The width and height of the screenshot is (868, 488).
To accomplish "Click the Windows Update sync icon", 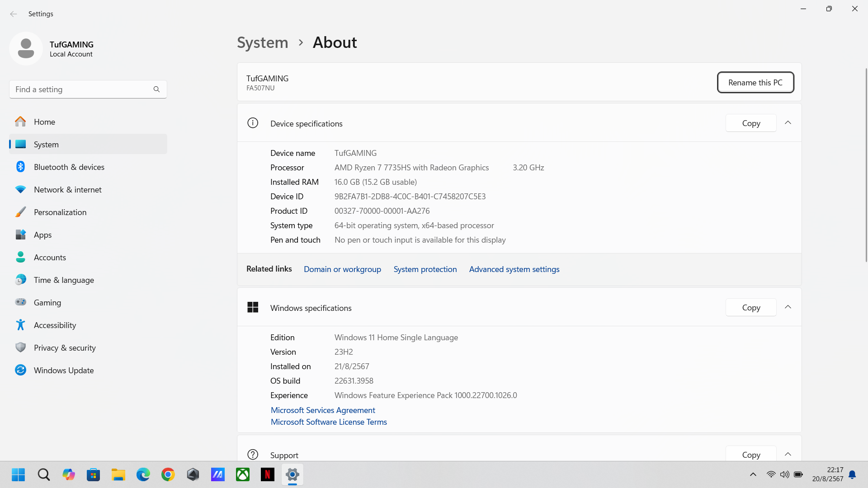I will click(x=20, y=370).
